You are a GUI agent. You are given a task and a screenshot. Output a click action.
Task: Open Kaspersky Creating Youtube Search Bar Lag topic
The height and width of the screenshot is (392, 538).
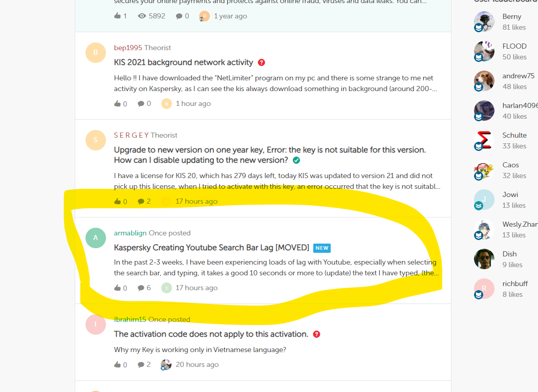click(x=211, y=248)
